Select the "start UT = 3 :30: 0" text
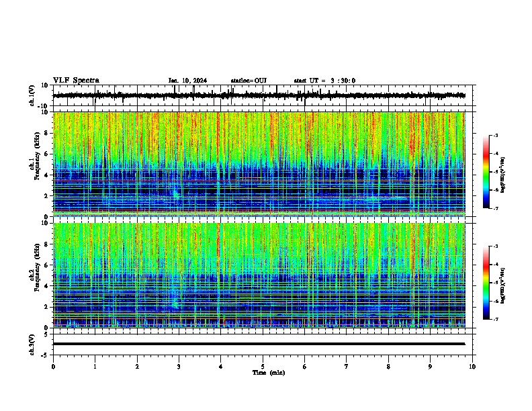The width and height of the screenshot is (532, 411). coord(324,81)
